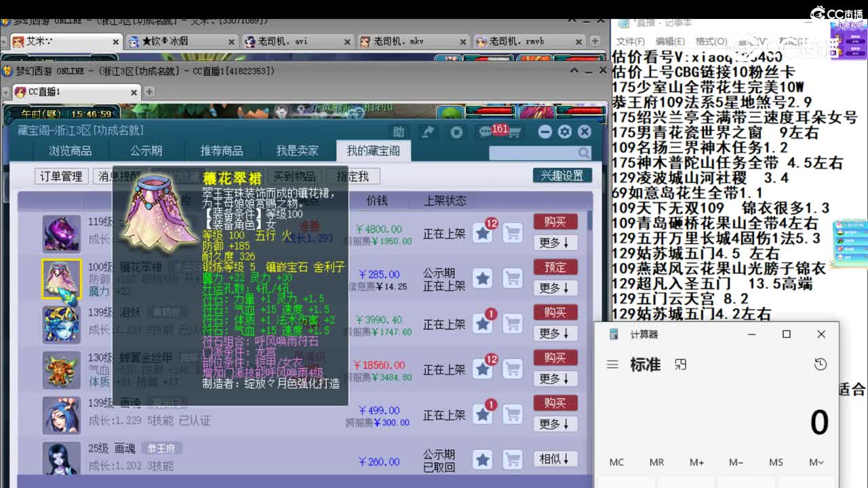Favorite the ¥18560.00 listing with star
This screenshot has width=868, height=488.
(x=482, y=369)
